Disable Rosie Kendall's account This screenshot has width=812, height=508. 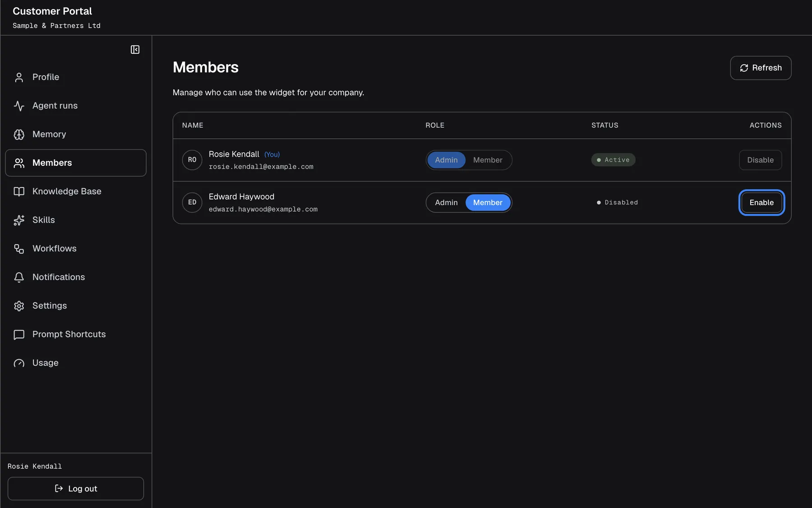[x=760, y=160]
